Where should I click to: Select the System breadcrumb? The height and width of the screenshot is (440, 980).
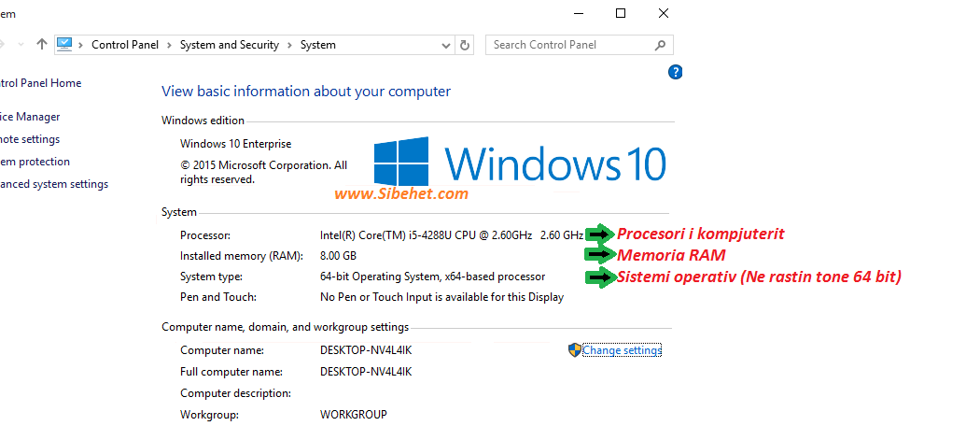[318, 45]
